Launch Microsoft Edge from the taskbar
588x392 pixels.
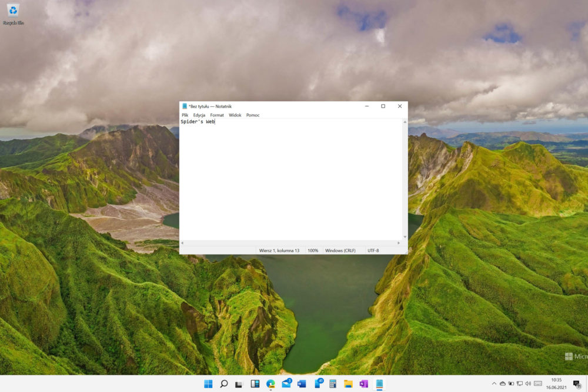point(270,384)
